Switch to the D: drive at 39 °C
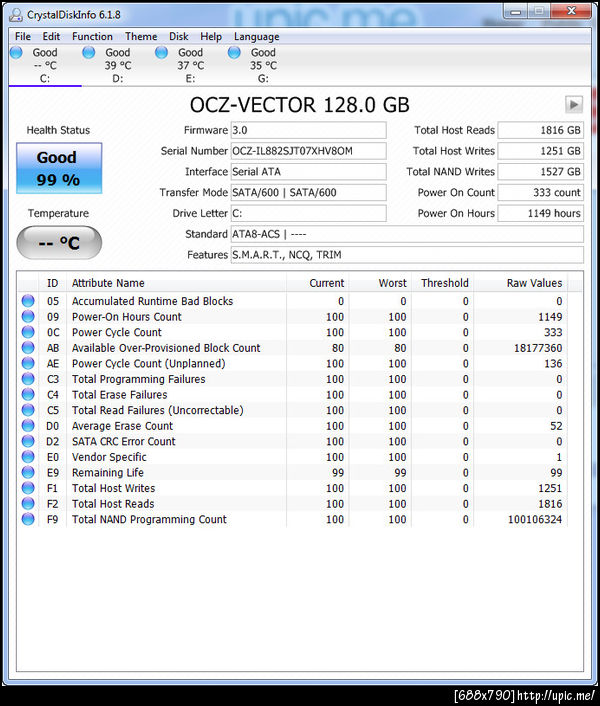This screenshot has height=706, width=600. (x=118, y=65)
